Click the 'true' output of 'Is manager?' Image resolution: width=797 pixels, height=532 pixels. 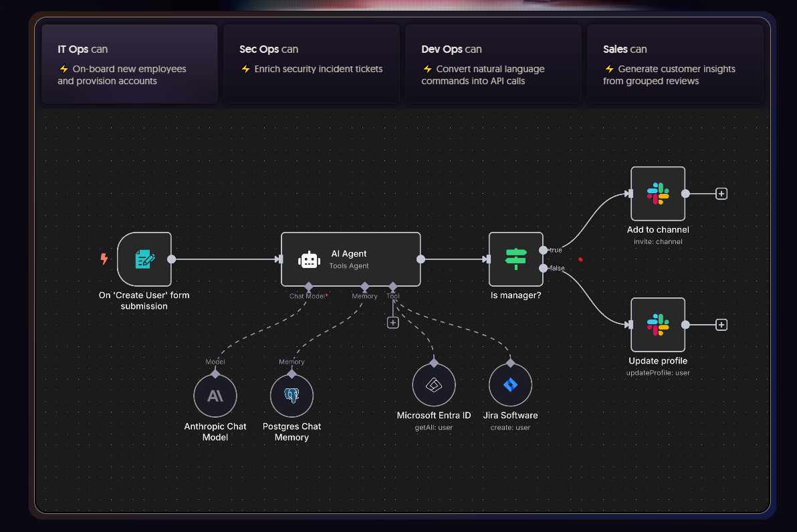[544, 250]
